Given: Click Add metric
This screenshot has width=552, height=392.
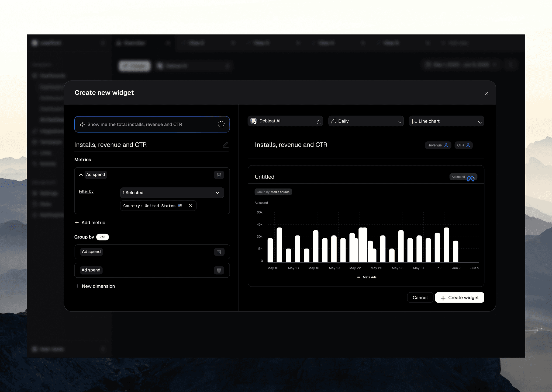Looking at the screenshot, I should coord(90,223).
